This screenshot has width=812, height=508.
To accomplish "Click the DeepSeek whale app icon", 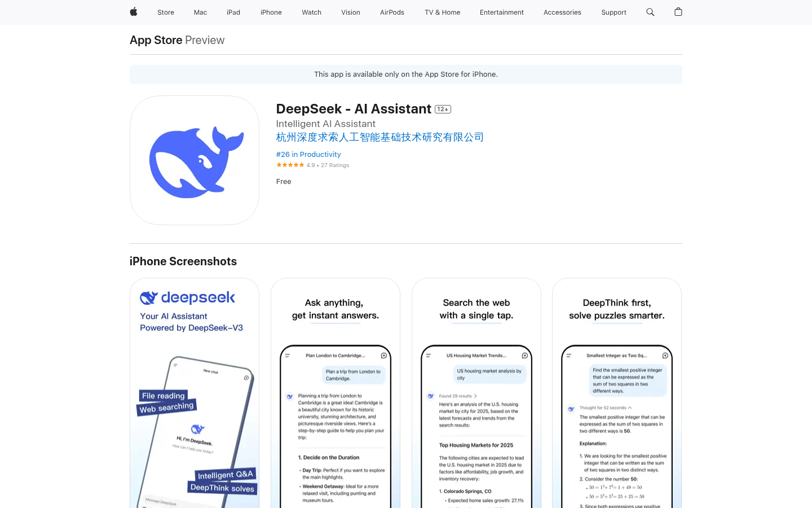I will coord(195,160).
